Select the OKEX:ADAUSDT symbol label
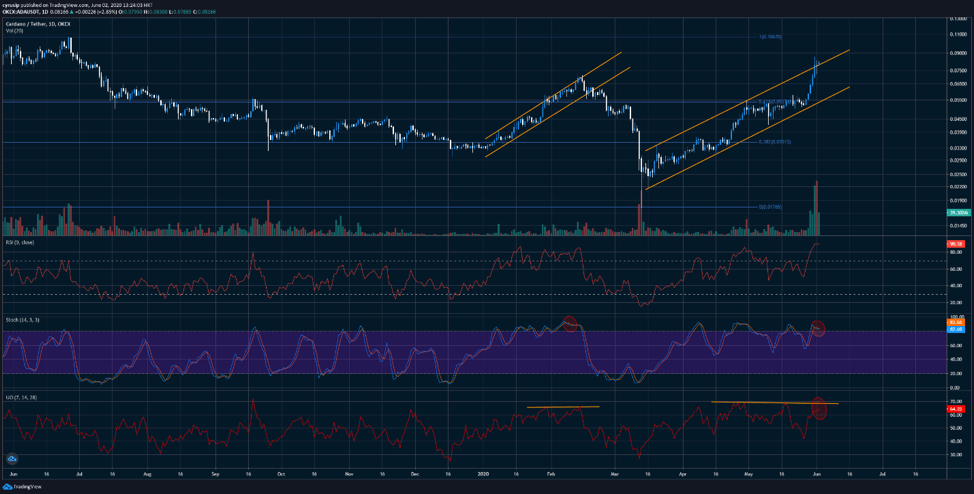Image resolution: width=974 pixels, height=494 pixels. [x=21, y=11]
